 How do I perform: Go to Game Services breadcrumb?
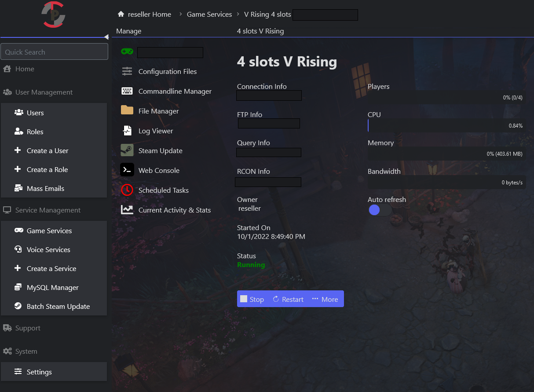[x=209, y=15]
